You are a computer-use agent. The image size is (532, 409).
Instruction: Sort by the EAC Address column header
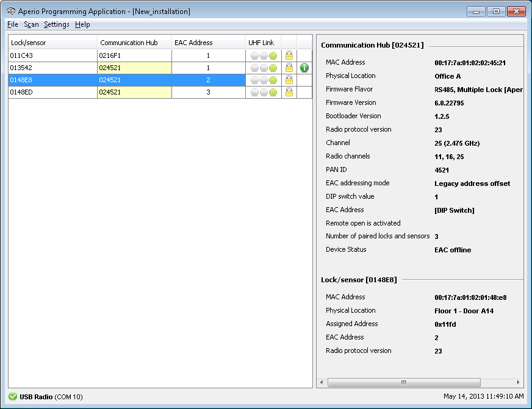tap(208, 43)
